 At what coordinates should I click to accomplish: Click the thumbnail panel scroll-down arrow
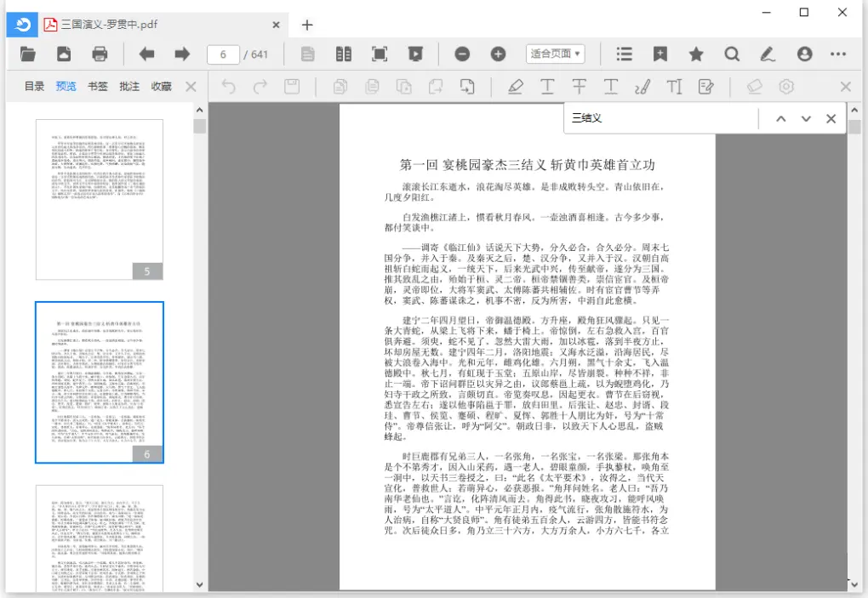[x=200, y=584]
